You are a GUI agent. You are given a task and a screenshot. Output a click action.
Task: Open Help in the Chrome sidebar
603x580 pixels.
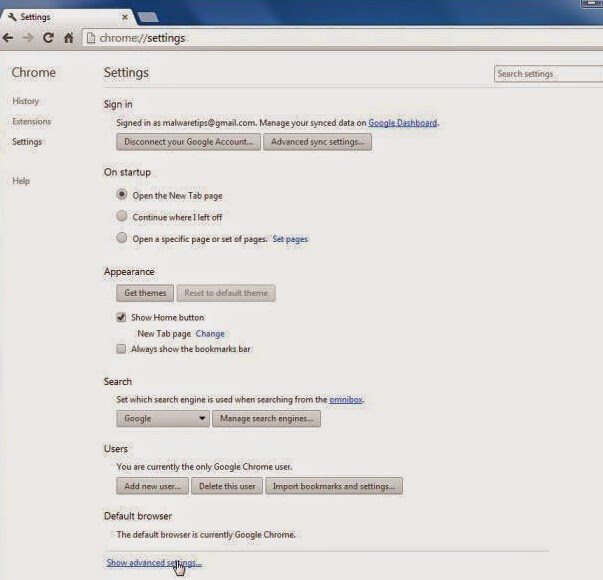(21, 181)
